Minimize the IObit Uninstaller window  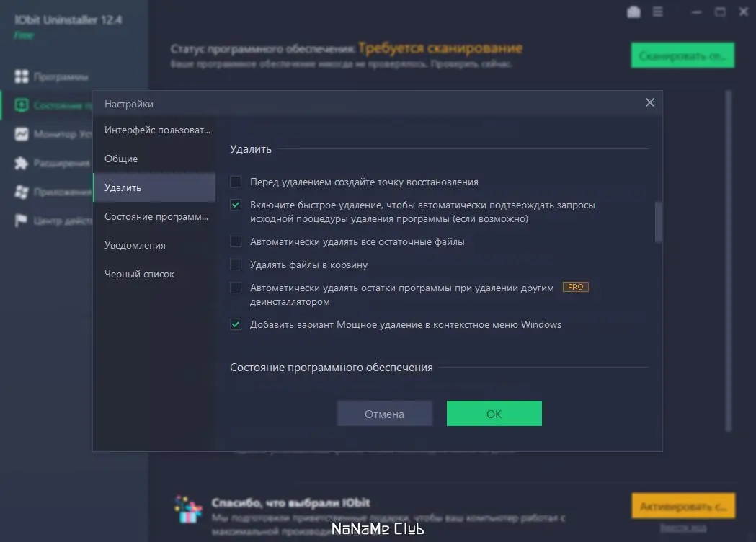(x=696, y=12)
